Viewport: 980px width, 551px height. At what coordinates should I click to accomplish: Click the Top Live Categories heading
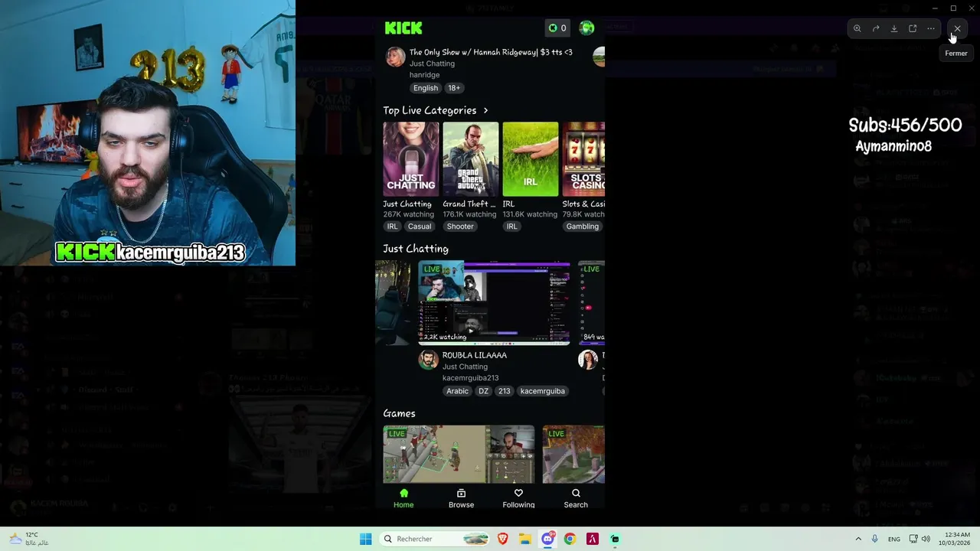pos(430,111)
